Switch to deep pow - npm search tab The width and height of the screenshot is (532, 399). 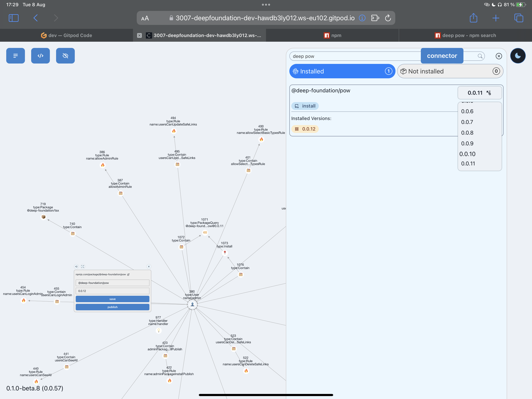[x=465, y=35]
